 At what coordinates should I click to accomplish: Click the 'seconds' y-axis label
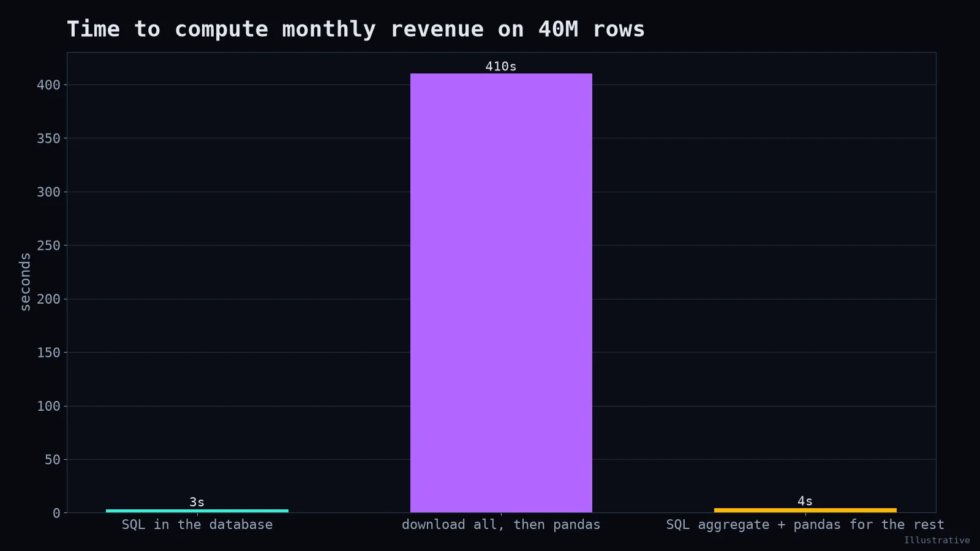[25, 282]
